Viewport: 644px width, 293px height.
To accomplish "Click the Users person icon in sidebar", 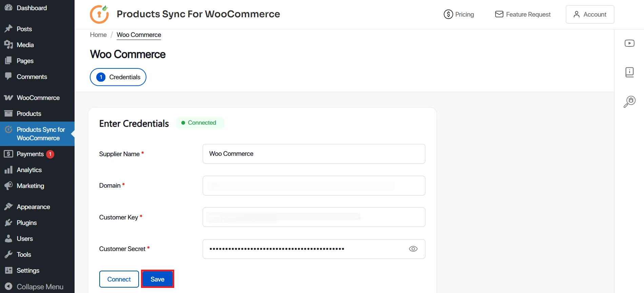I will coord(8,238).
